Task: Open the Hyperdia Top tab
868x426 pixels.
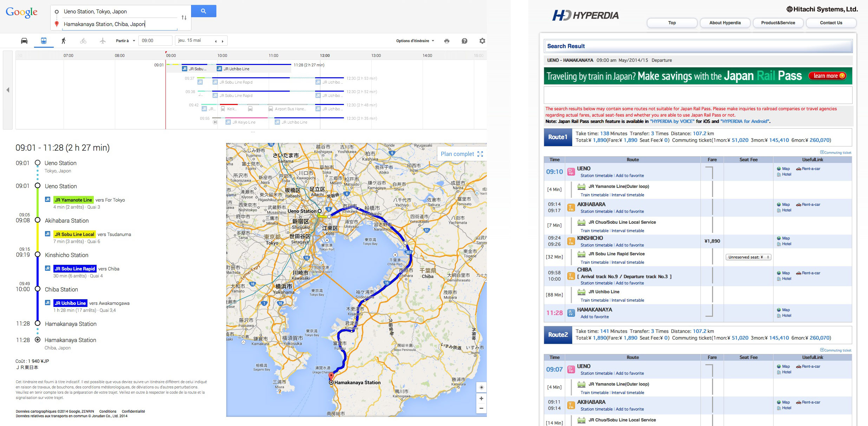Action: tap(672, 23)
